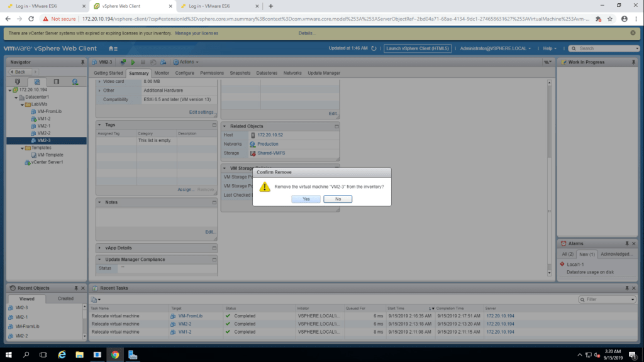Image resolution: width=644 pixels, height=362 pixels.
Task: Expand the vApp Details section
Action: coord(99,248)
